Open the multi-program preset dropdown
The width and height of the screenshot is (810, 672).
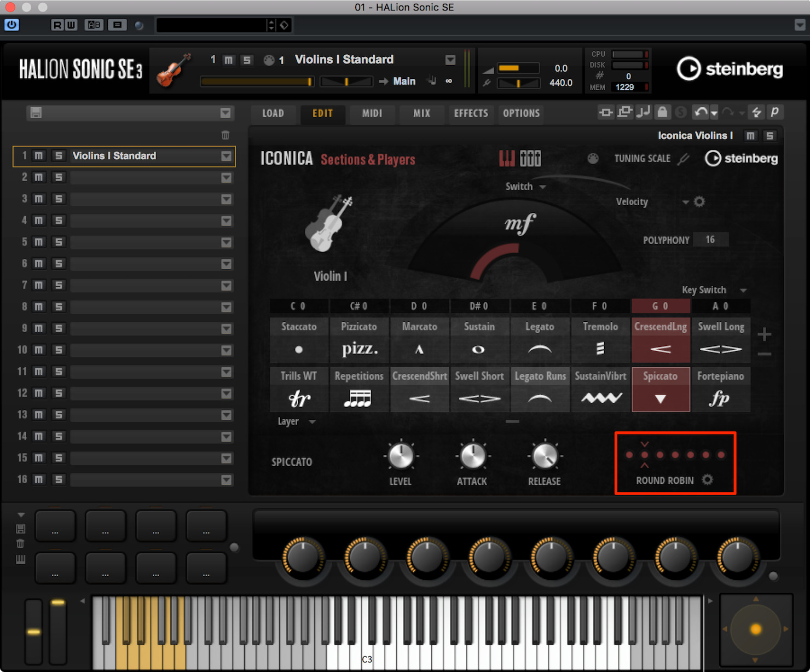pos(225,113)
